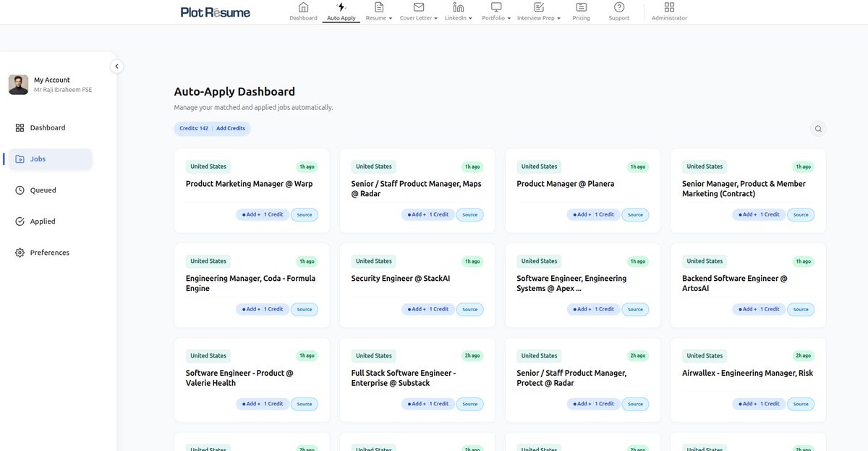Open Preferences in the sidebar
The width and height of the screenshot is (868, 451).
[x=50, y=253]
